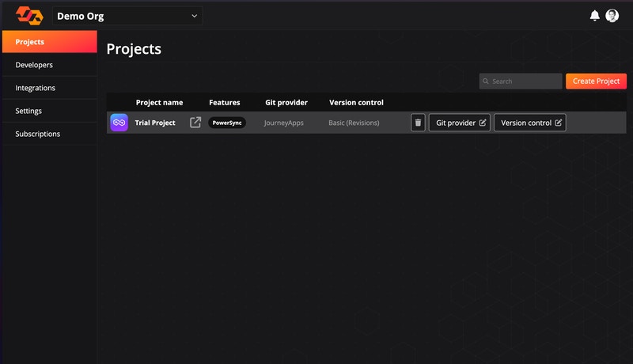Expand the Demo Org organization dropdown

[127, 16]
